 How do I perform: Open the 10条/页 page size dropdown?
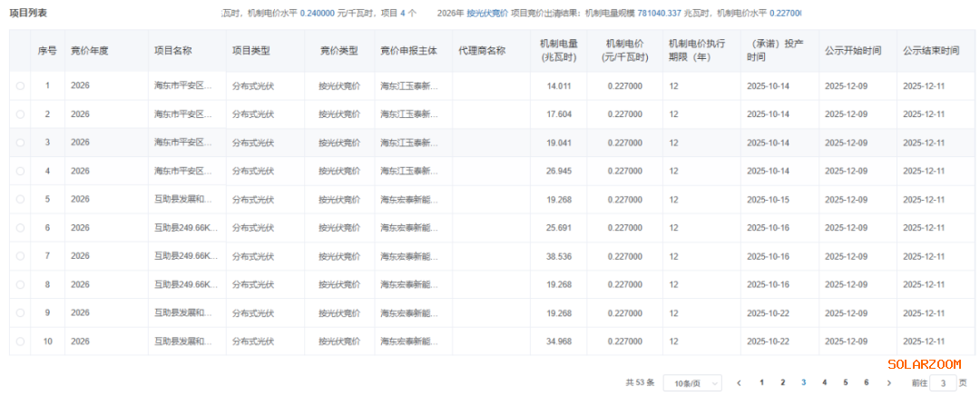[692, 383]
